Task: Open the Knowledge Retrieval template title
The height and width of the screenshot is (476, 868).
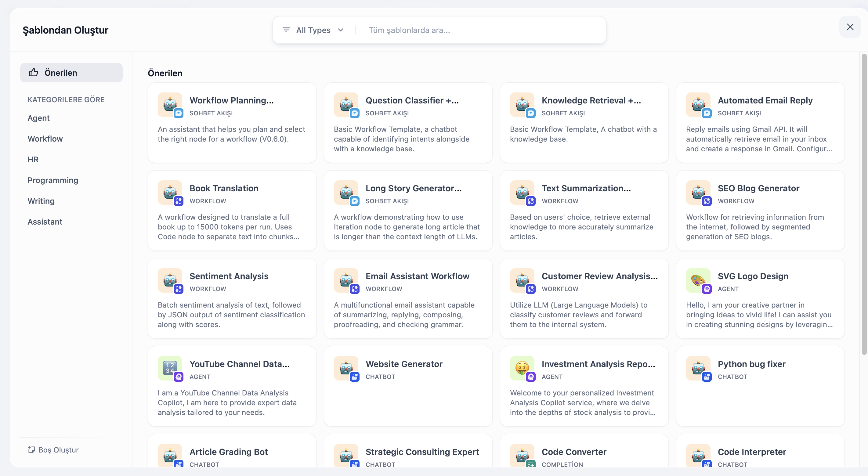Action: (x=591, y=100)
